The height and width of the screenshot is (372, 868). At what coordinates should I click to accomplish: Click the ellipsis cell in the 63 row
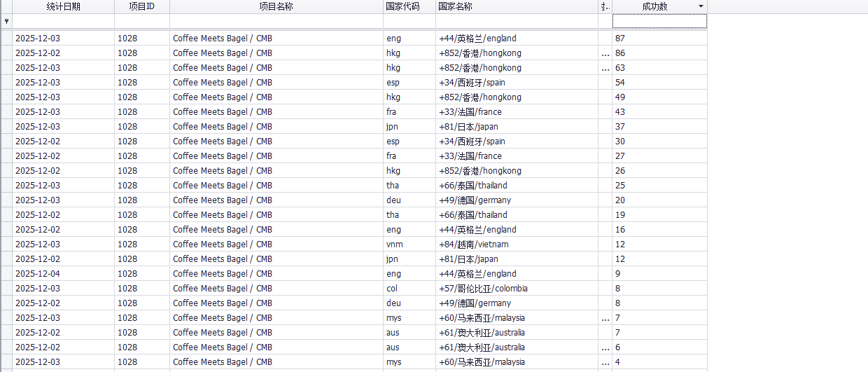[605, 68]
